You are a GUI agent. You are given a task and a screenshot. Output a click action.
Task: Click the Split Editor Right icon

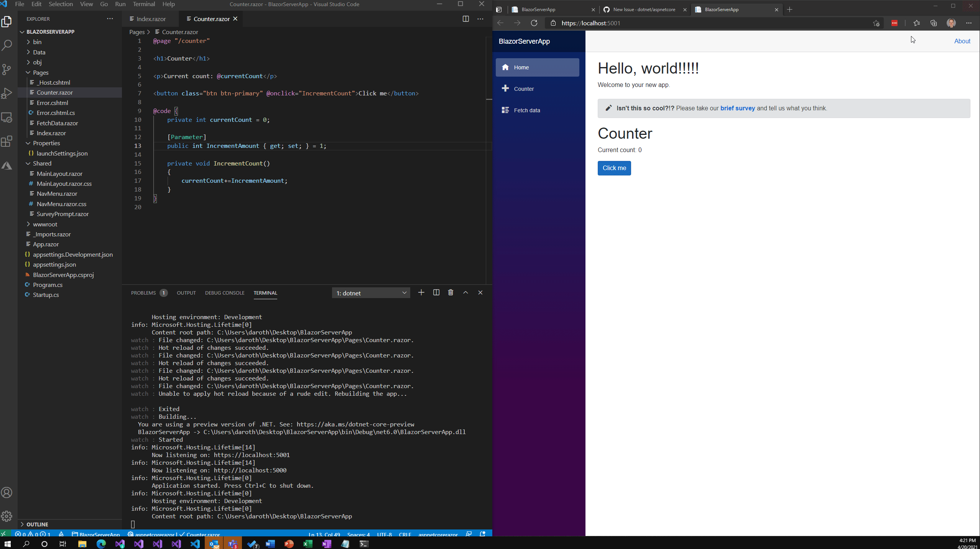pyautogui.click(x=465, y=19)
